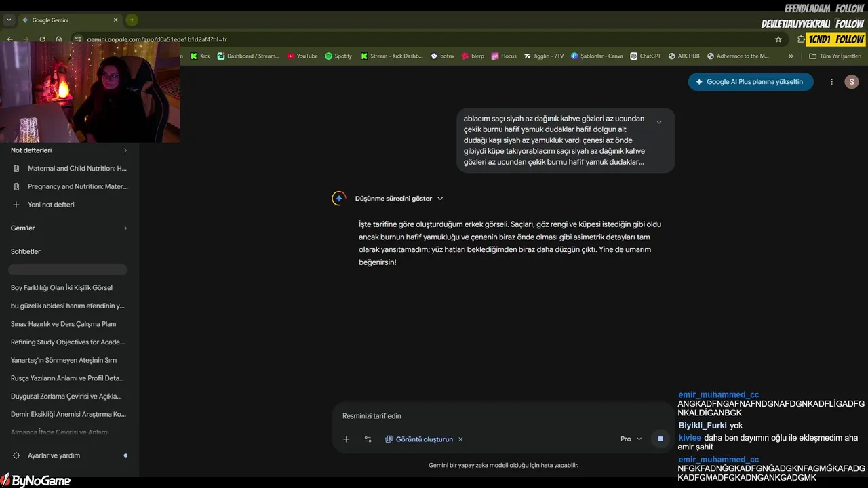Open the tab search dropdown arrow
The height and width of the screenshot is (488, 868).
click(x=9, y=20)
